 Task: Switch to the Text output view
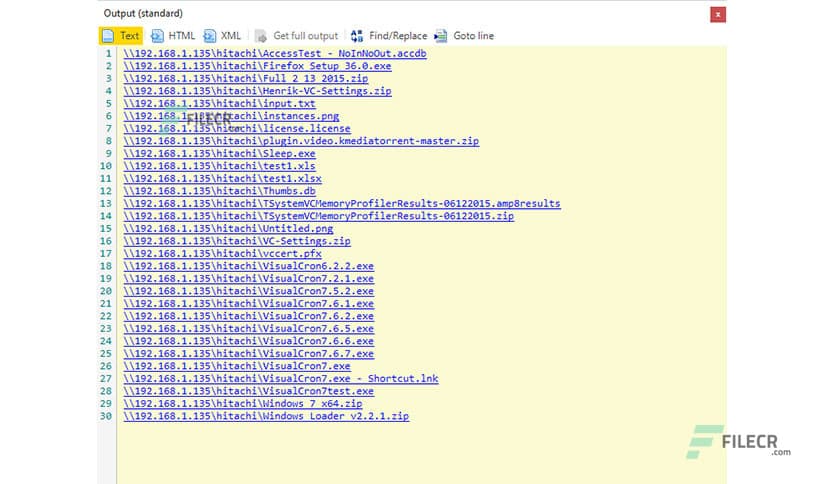(x=121, y=36)
